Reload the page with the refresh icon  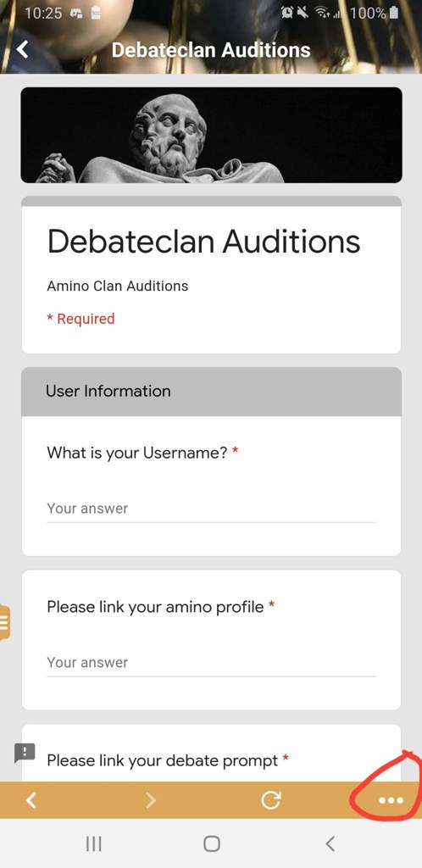coord(271,800)
